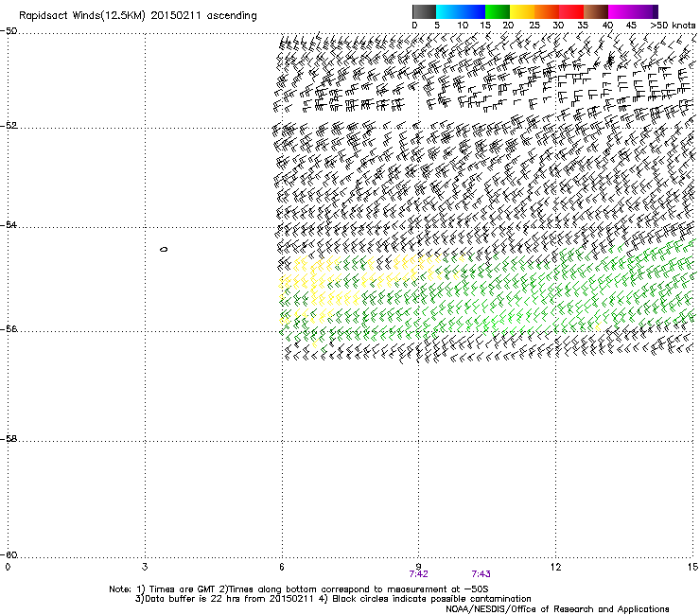Select the "-60" latitude axis label
This screenshot has height=615, width=700.
click(9, 554)
